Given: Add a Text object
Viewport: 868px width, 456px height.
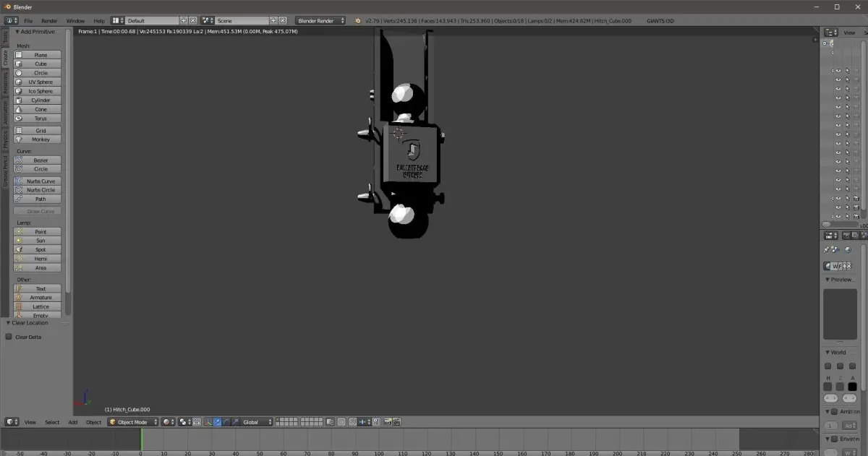Looking at the screenshot, I should [x=38, y=289].
